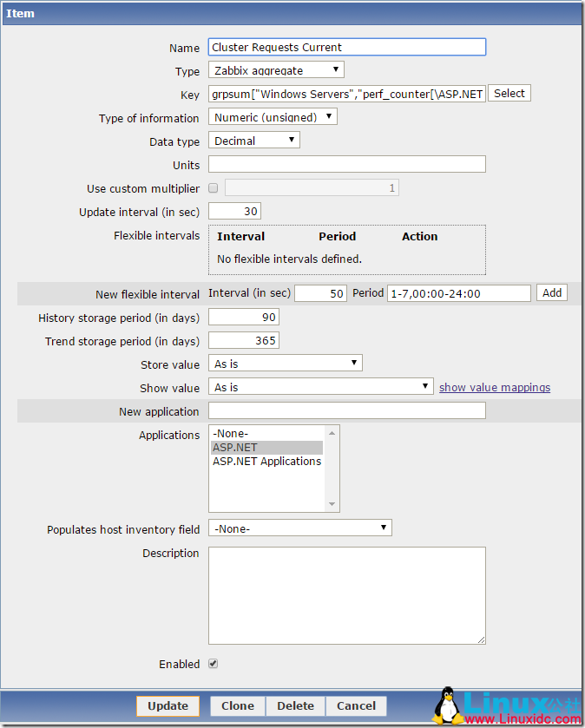Click the Clone button
Image resolution: width=585 pixels, height=728 pixels.
(236, 705)
